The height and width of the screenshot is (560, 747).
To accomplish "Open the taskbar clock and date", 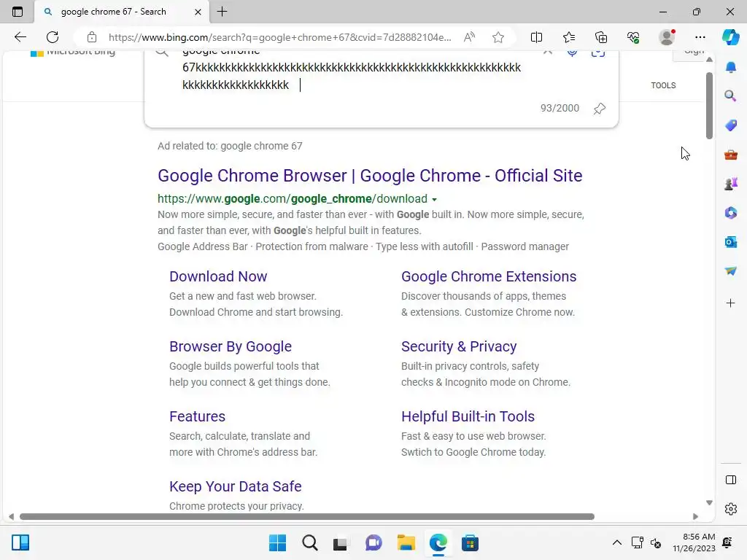I will point(694,542).
